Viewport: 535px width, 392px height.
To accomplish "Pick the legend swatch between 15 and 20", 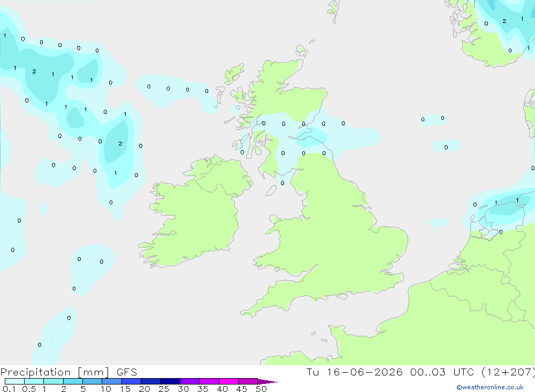I will pyautogui.click(x=131, y=381).
